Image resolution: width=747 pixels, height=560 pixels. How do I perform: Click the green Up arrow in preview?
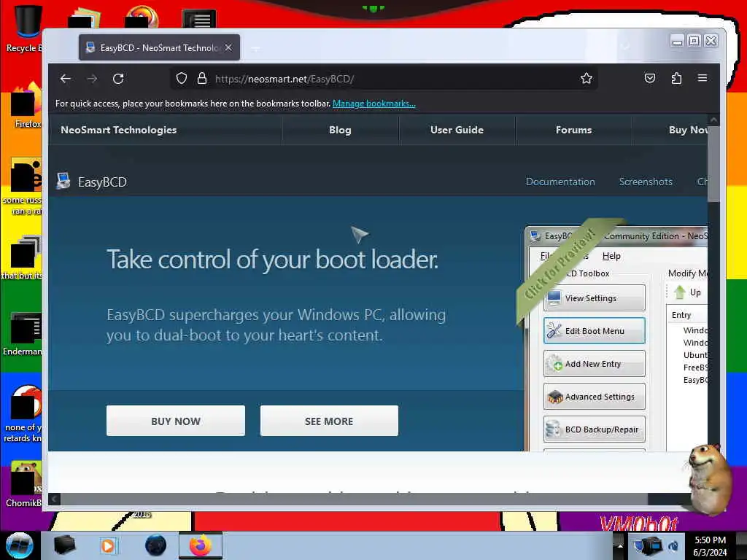click(680, 292)
